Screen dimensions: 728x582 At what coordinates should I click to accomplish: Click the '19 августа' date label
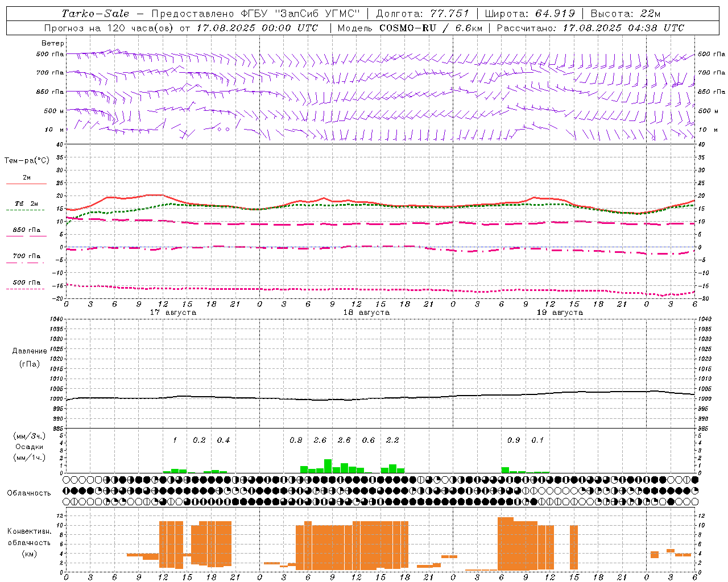[560, 313]
